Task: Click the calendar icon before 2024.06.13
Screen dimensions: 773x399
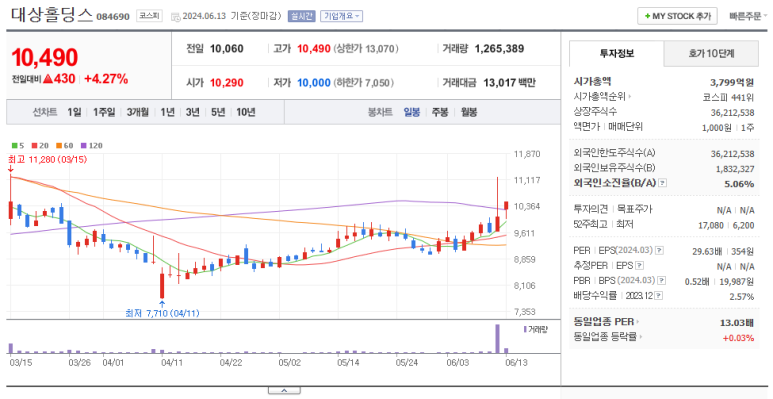Action: coord(176,17)
